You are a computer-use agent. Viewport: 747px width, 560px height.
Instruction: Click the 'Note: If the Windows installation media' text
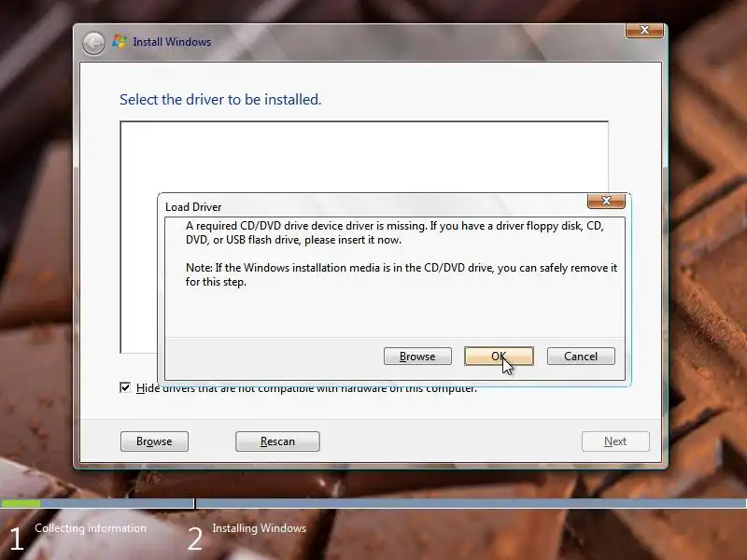[x=402, y=274]
